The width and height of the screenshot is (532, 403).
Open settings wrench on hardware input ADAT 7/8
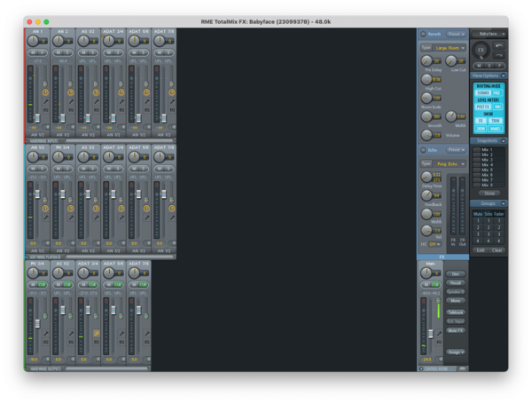172,101
